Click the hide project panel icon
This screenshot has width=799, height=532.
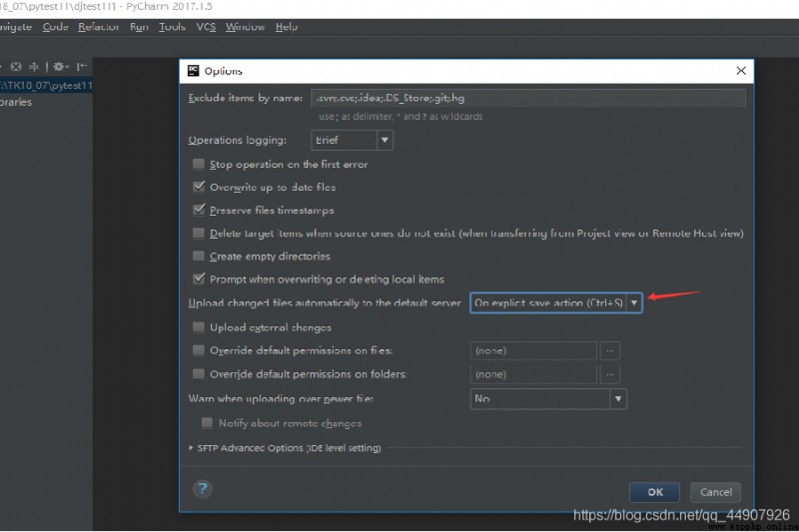click(82, 67)
